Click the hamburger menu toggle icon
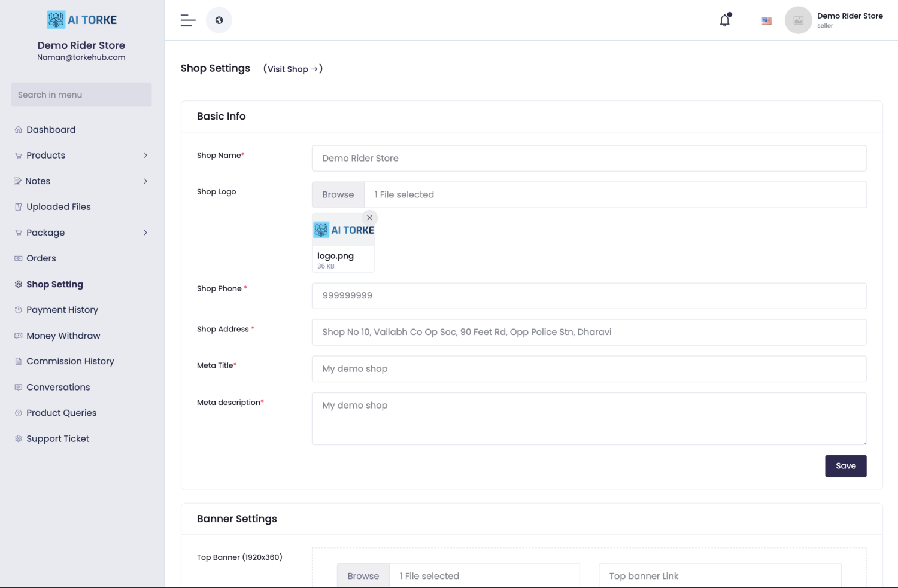This screenshot has width=898, height=588. 188,20
